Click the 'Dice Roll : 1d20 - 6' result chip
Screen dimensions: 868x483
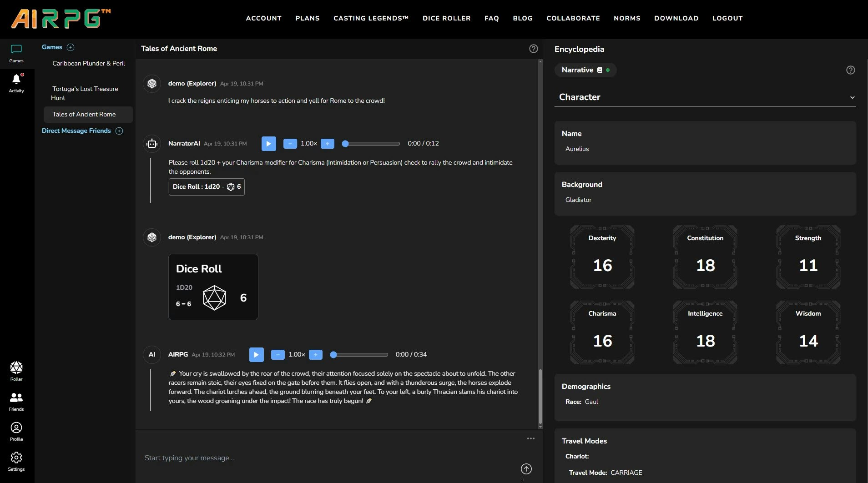pos(207,187)
